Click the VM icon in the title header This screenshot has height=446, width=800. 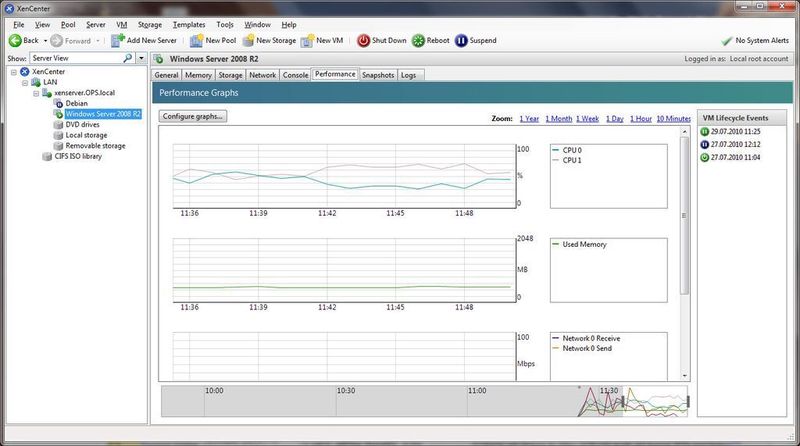click(158, 59)
